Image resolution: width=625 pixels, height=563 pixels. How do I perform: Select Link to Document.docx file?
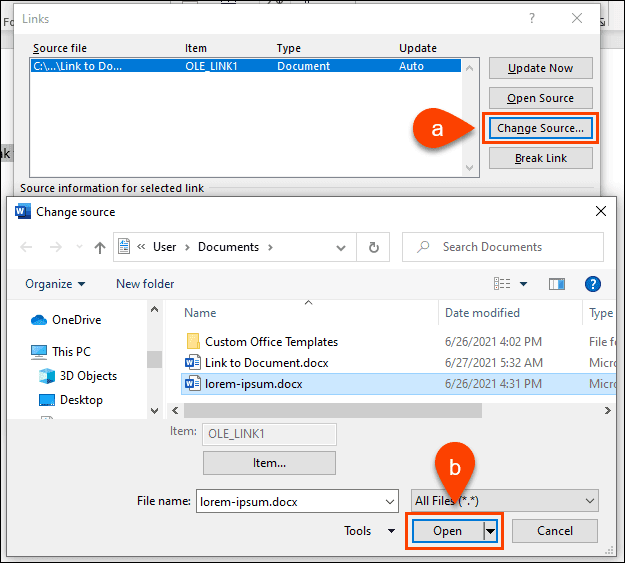[266, 363]
